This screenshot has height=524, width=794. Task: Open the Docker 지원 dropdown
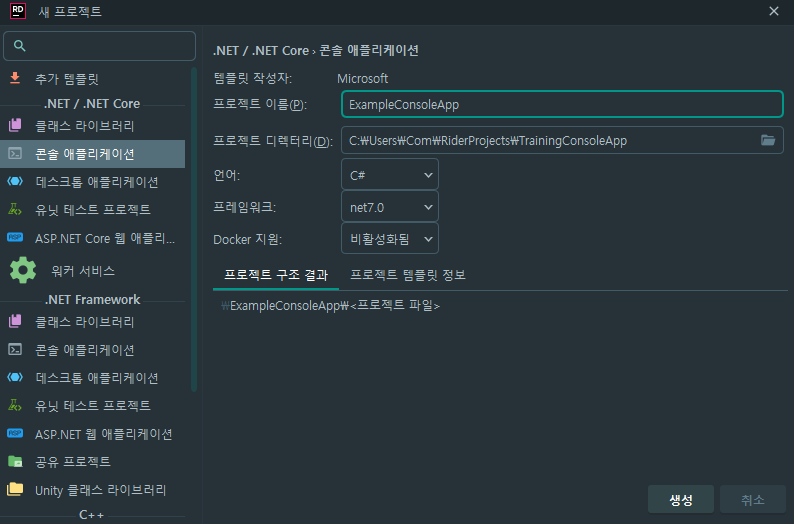390,238
